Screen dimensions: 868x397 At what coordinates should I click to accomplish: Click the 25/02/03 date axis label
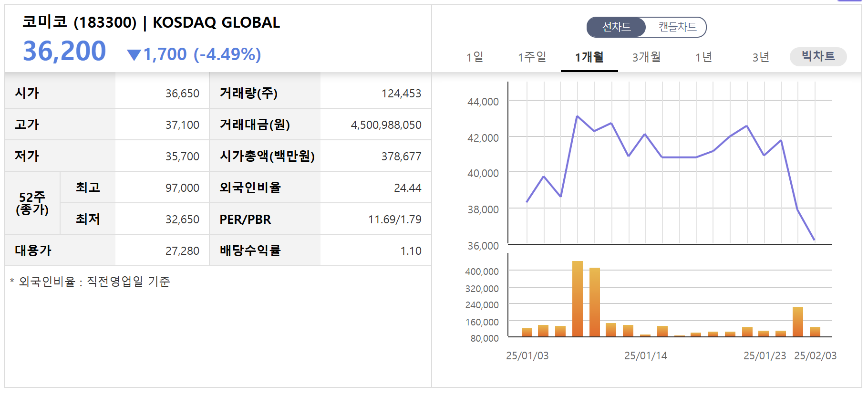click(815, 356)
